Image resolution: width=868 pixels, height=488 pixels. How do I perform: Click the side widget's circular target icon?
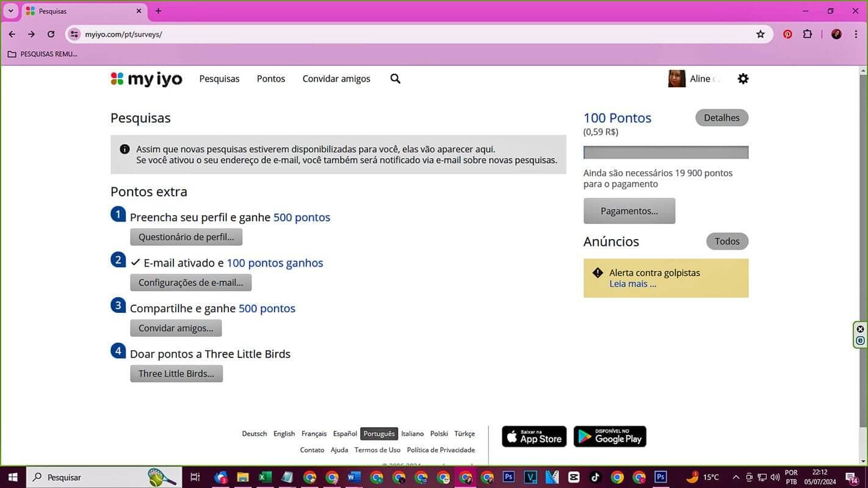[x=861, y=341]
